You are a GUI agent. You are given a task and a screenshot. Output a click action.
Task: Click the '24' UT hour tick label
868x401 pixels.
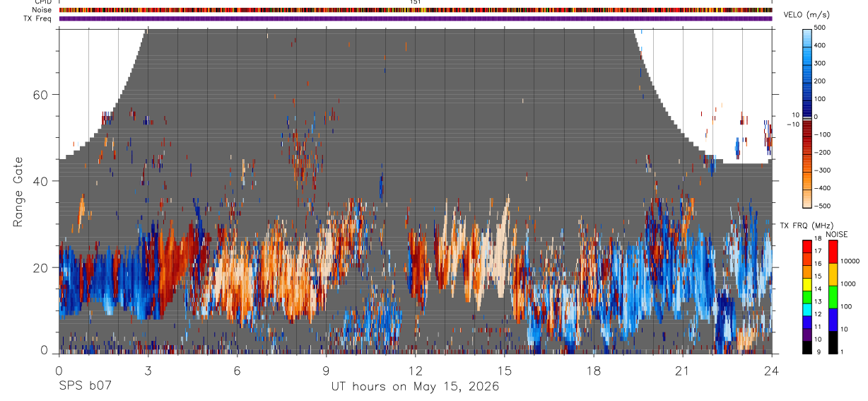tap(771, 371)
